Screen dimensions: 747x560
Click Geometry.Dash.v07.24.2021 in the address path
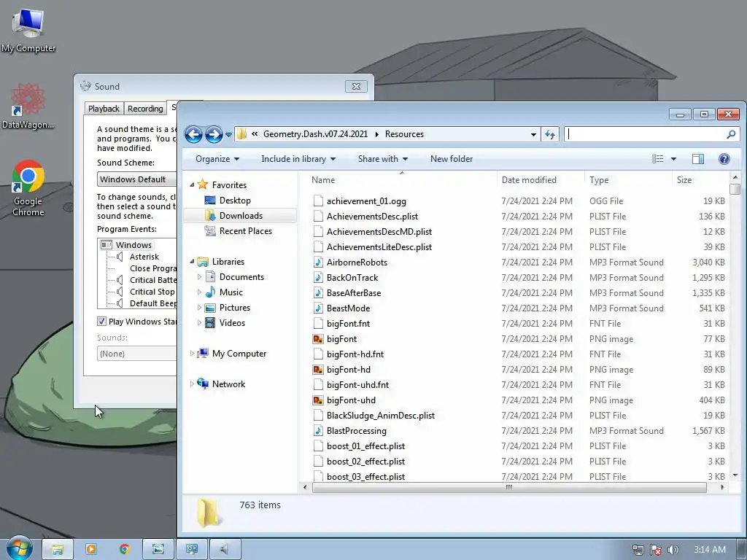click(x=315, y=134)
